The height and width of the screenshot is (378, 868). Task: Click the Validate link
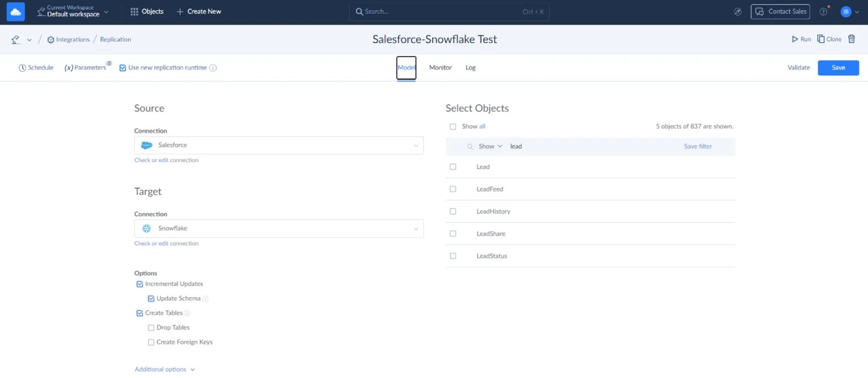(x=798, y=68)
